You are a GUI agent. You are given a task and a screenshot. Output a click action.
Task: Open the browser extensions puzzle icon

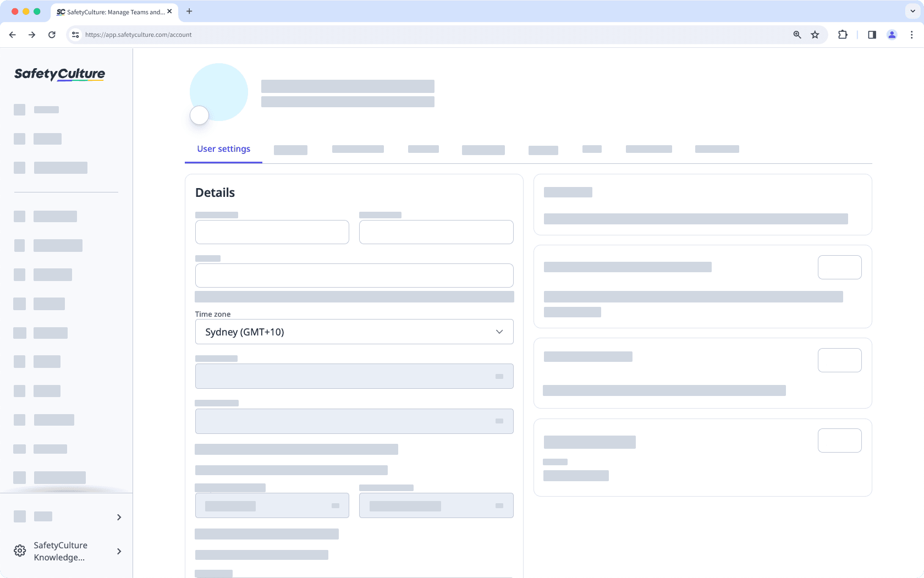pos(843,35)
